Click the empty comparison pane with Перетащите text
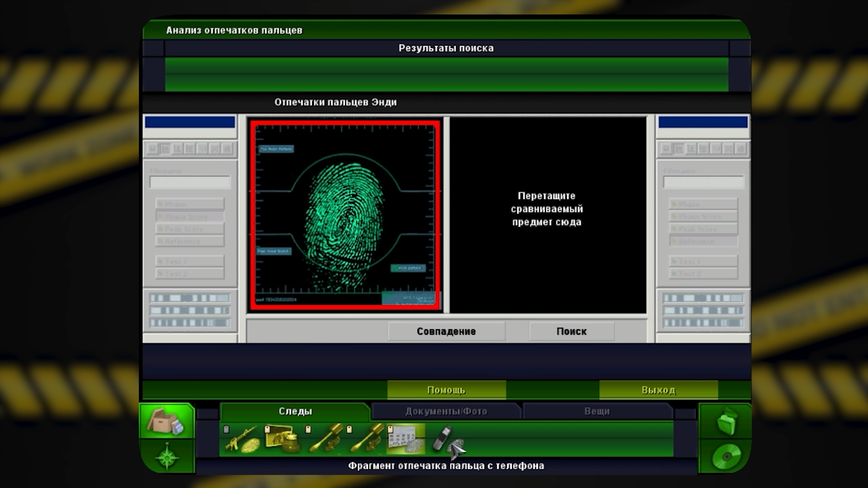Screen dimensions: 868x488 click(x=548, y=215)
